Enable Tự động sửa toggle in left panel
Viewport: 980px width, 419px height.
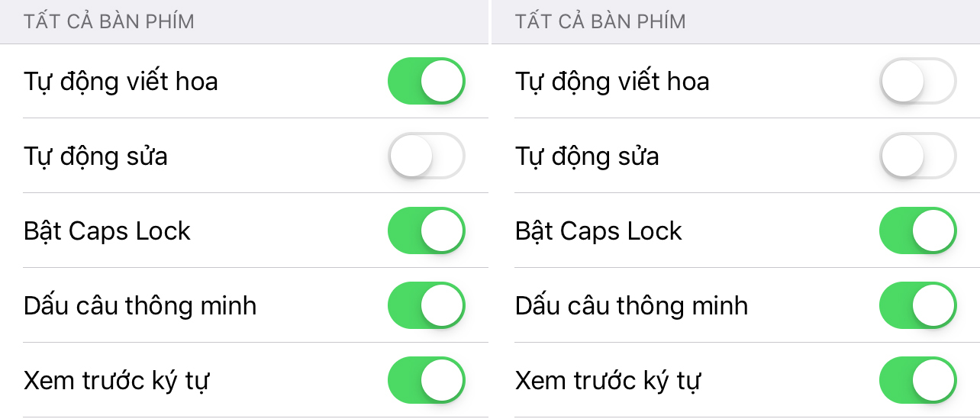(x=426, y=156)
